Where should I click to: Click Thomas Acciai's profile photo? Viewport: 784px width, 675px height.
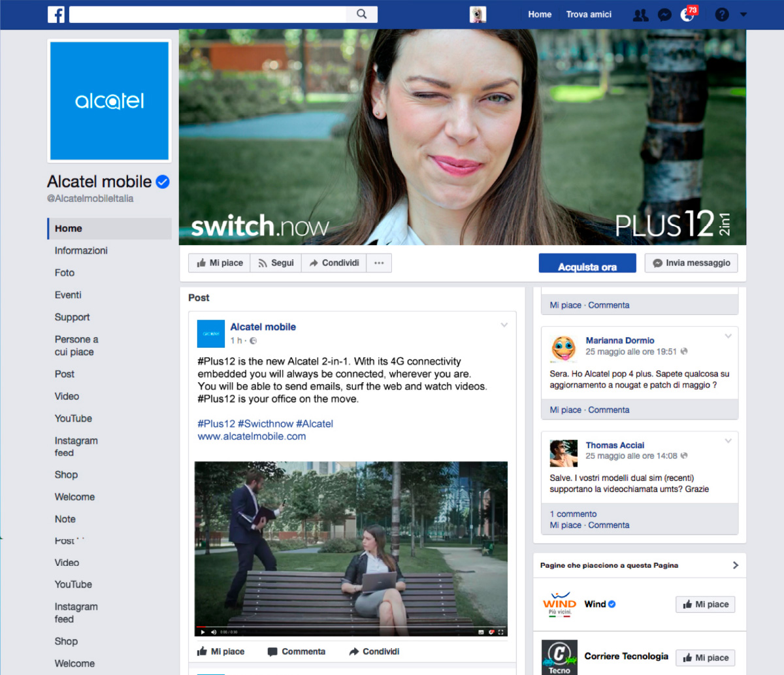point(563,453)
